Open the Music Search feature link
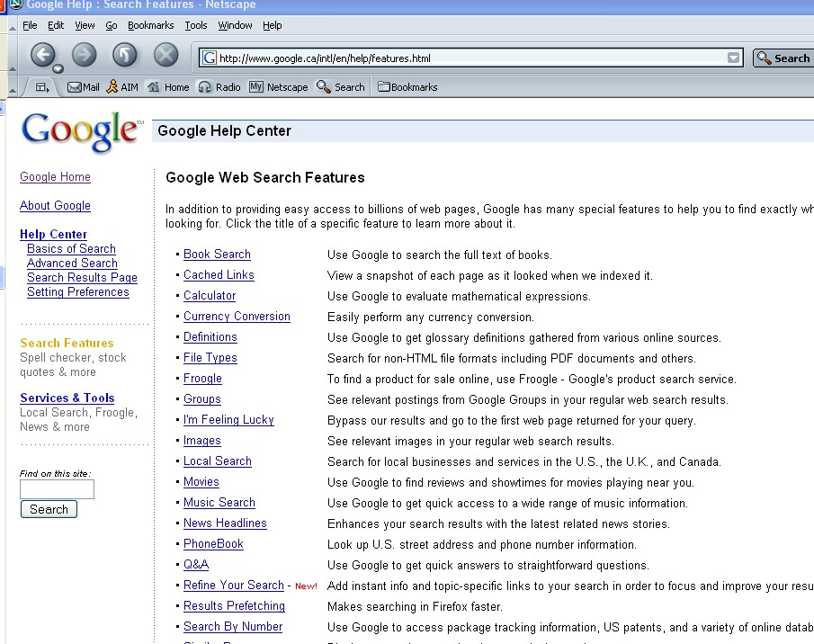Image resolution: width=814 pixels, height=644 pixels. [219, 503]
